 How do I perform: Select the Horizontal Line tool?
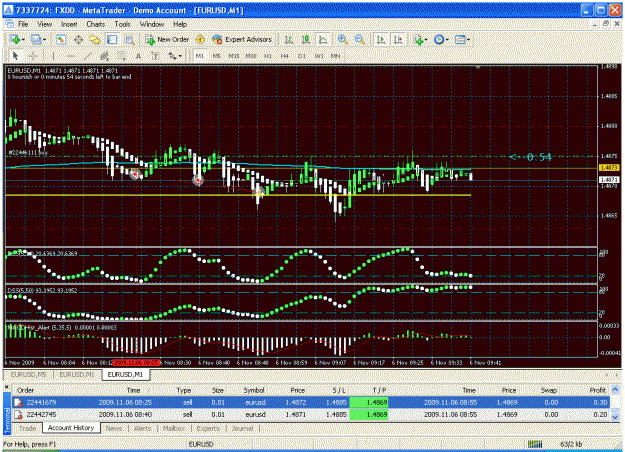(71, 56)
